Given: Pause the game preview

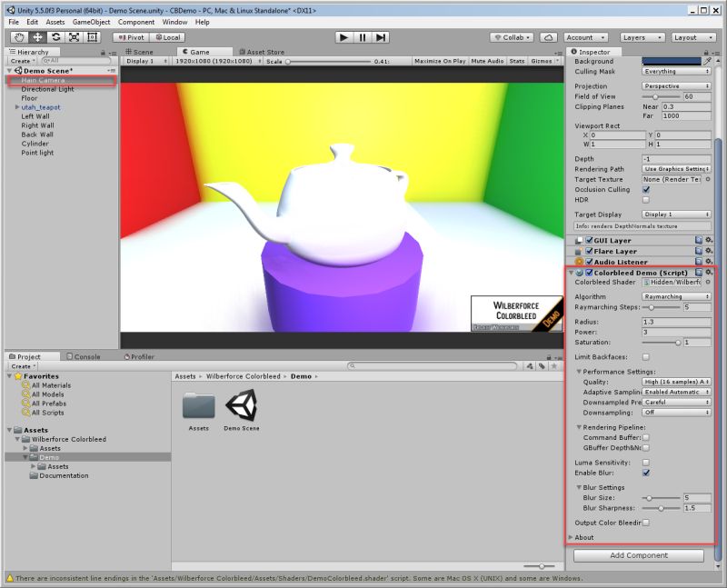Looking at the screenshot, I should point(362,37).
